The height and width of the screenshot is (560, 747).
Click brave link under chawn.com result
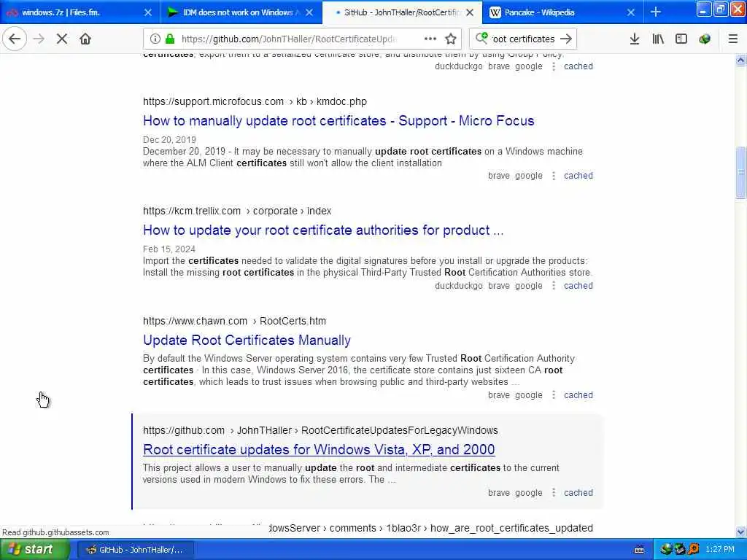tap(499, 395)
